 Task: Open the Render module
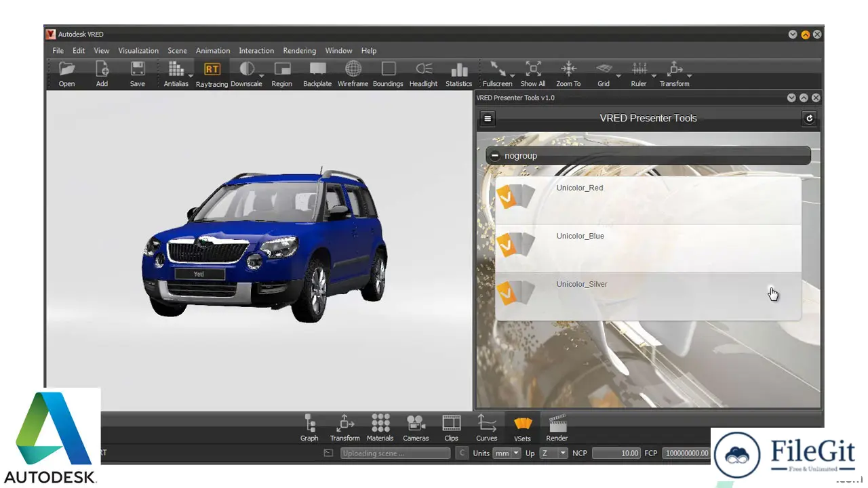[x=557, y=428]
